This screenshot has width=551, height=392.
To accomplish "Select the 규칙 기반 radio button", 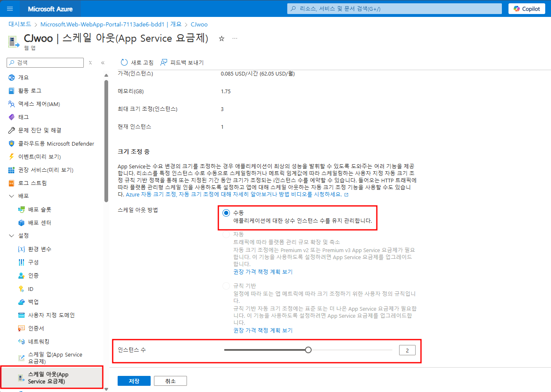I will coord(226,286).
